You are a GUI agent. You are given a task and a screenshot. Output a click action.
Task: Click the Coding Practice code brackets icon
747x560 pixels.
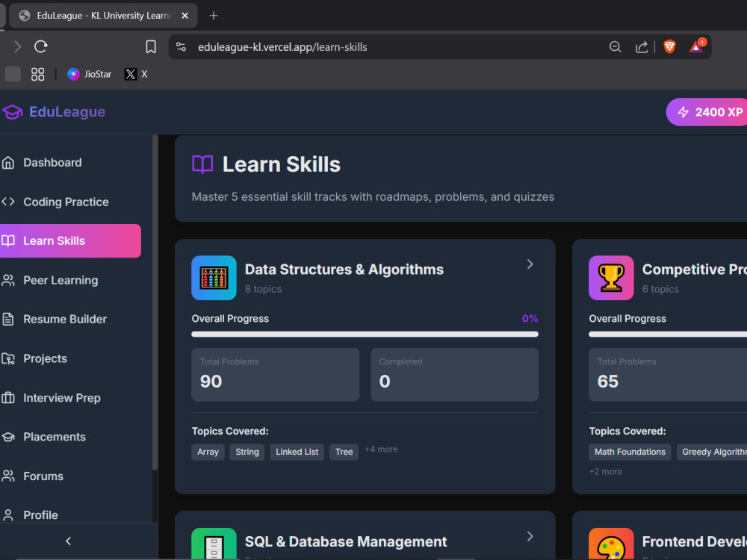click(8, 202)
